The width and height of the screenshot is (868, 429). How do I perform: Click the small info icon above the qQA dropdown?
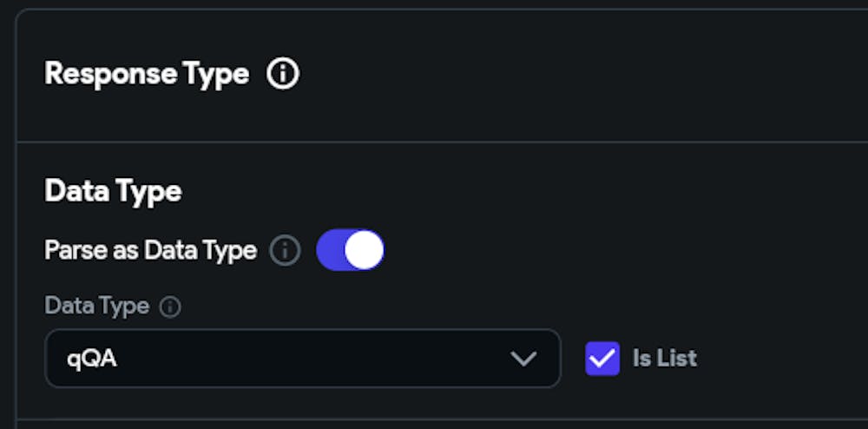coord(171,307)
